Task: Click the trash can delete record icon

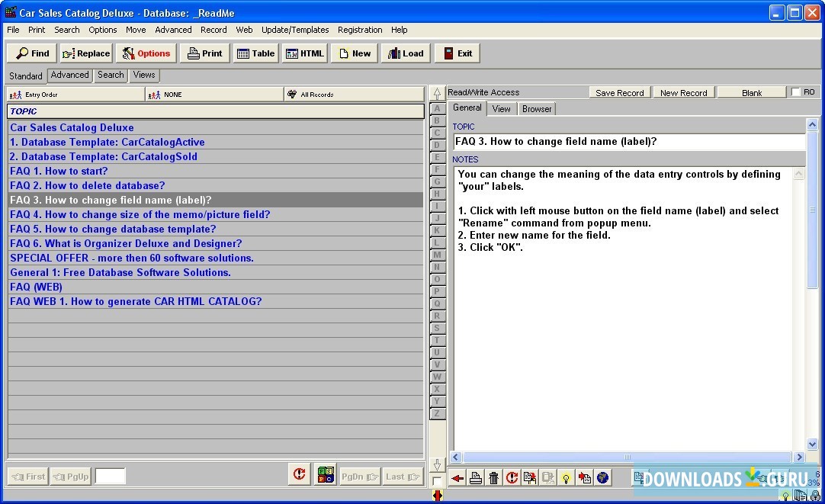Action: point(493,478)
